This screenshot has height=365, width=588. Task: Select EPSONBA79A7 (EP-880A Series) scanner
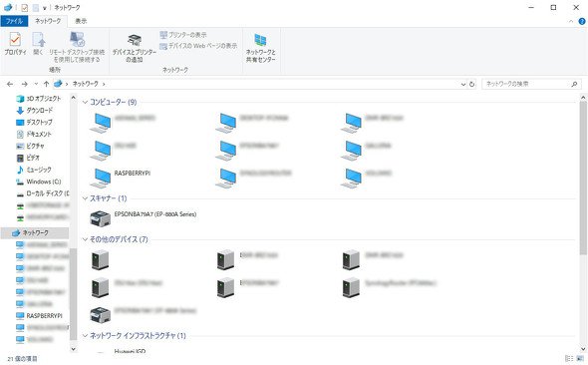coord(144,218)
